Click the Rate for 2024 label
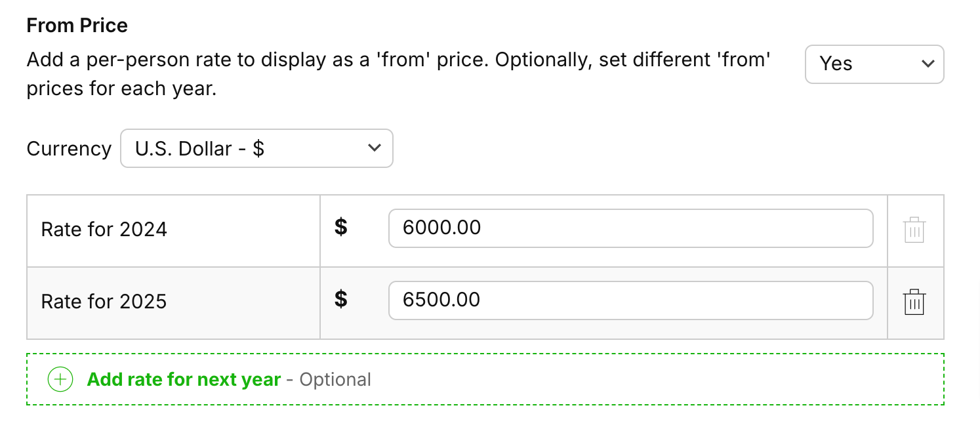The height and width of the screenshot is (433, 980). coord(104,230)
